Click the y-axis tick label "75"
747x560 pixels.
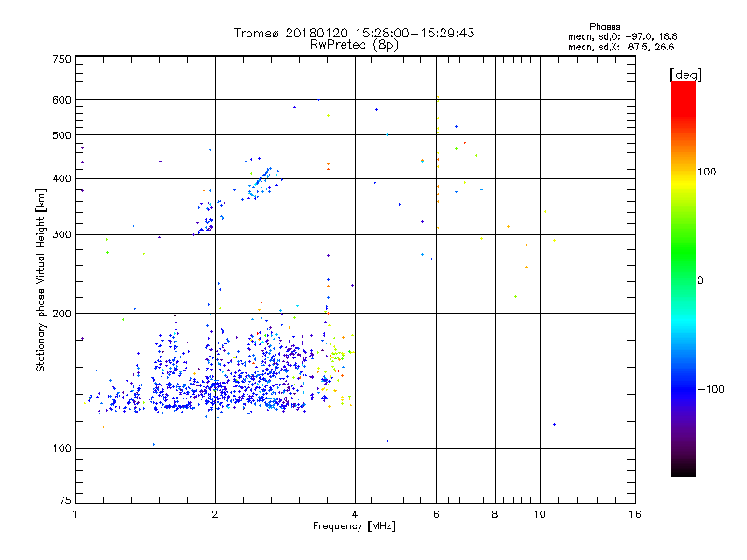pos(65,500)
